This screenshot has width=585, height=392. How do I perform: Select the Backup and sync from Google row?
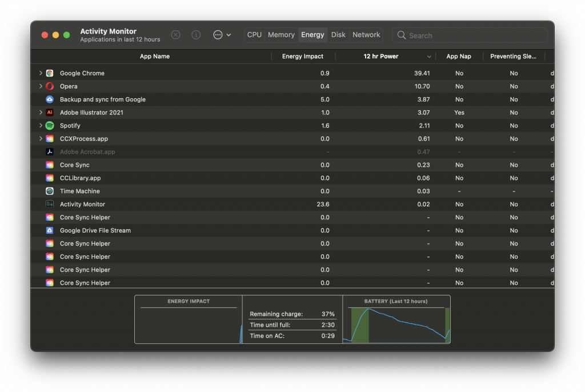pos(292,99)
